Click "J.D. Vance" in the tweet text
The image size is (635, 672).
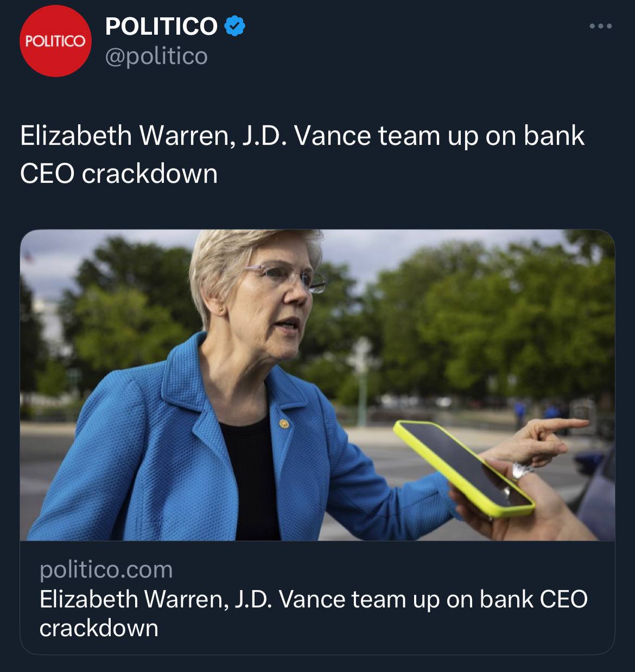pyautogui.click(x=306, y=136)
